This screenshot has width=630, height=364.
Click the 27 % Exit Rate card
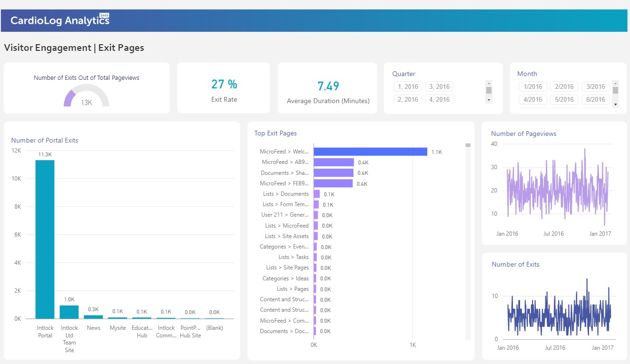(224, 88)
